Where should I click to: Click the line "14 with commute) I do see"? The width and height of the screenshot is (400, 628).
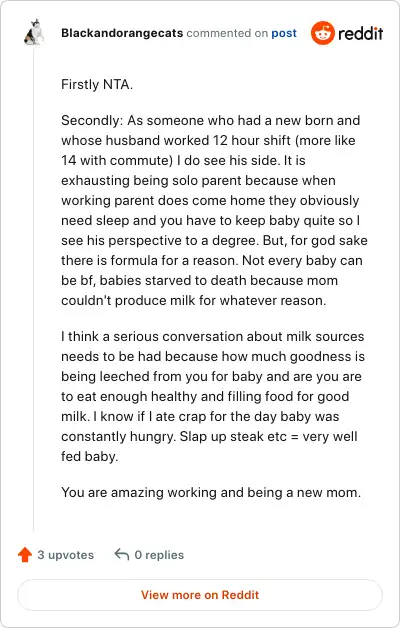[183, 161]
